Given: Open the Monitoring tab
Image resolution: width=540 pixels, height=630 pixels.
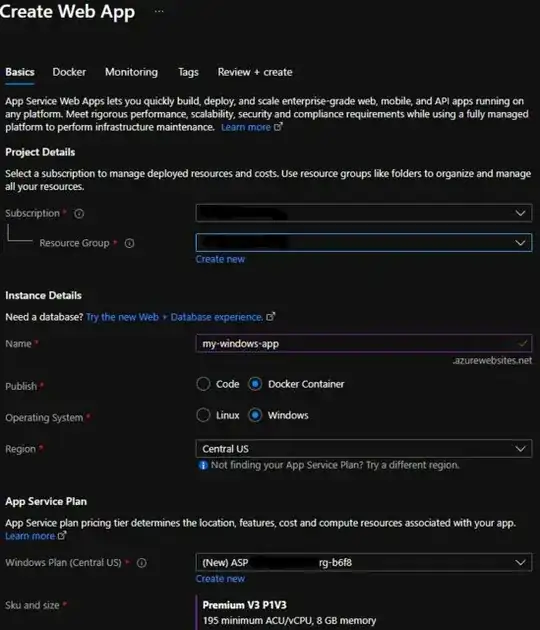Looking at the screenshot, I should pyautogui.click(x=131, y=72).
